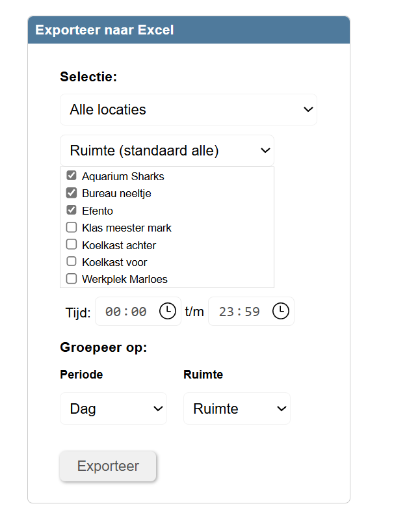The image size is (420, 521).
Task: Open the start time clock picker
Action: tap(167, 312)
